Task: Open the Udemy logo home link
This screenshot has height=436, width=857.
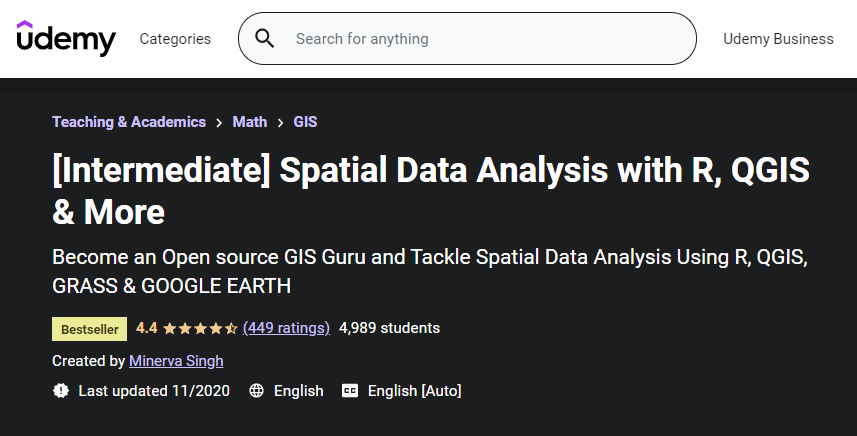Action: coord(66,38)
